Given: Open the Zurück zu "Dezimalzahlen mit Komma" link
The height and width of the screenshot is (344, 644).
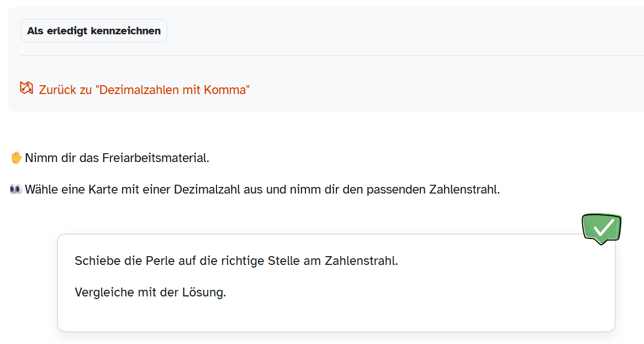Looking at the screenshot, I should [x=144, y=90].
